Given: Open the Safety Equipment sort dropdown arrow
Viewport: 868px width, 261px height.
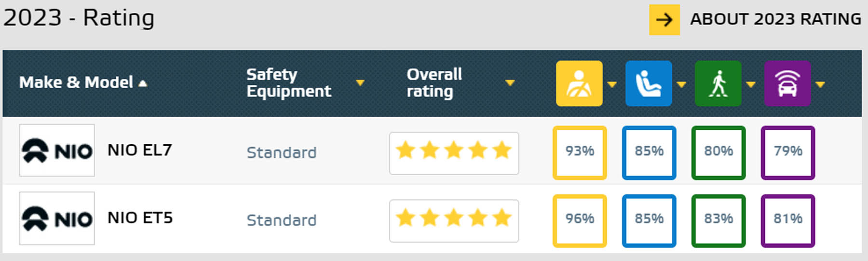Looking at the screenshot, I should point(360,83).
